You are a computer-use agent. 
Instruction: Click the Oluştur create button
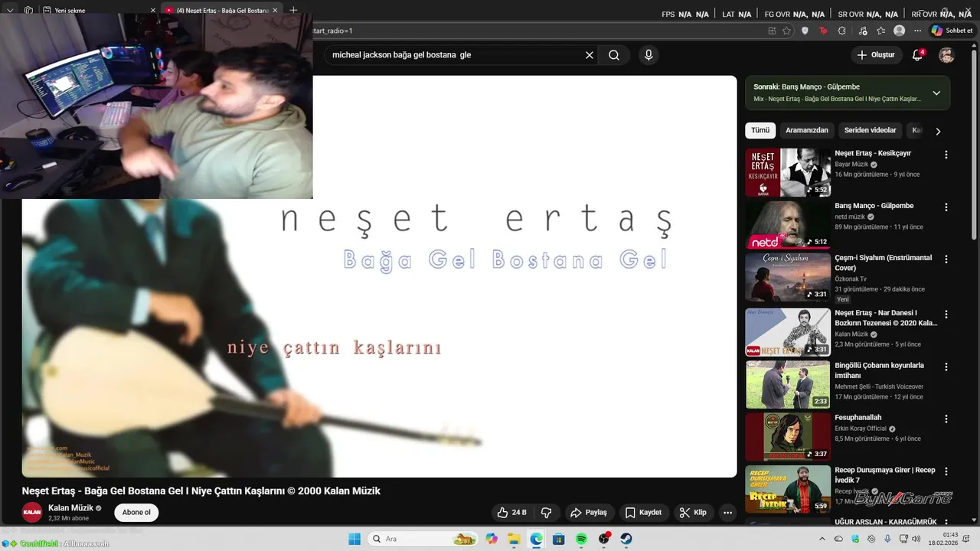tap(876, 55)
